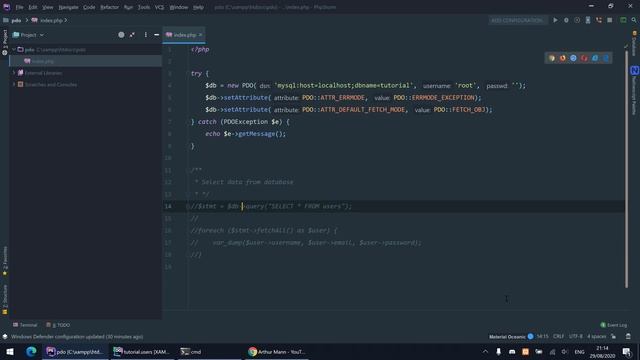Open the Tools menu
The image size is (640, 360).
point(144,7)
